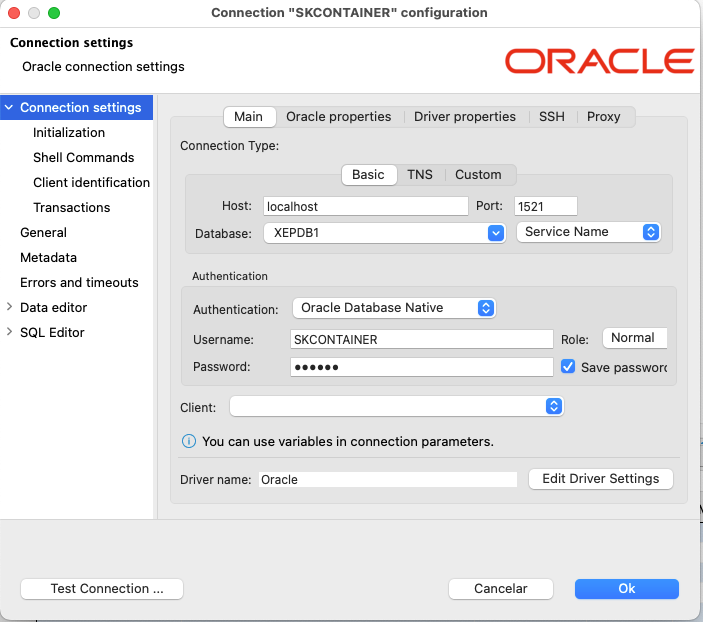
Task: Switch to the Oracle properties tab
Action: click(338, 117)
